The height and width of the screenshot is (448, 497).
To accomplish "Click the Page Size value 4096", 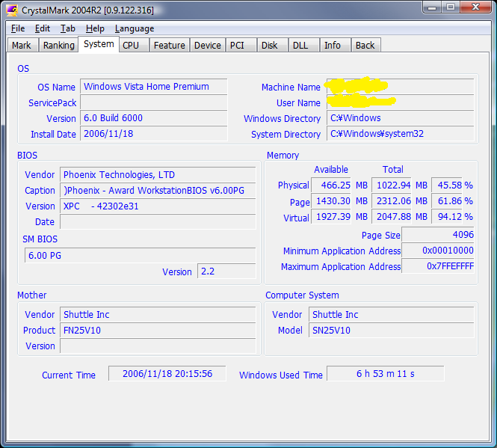I will [x=438, y=234].
